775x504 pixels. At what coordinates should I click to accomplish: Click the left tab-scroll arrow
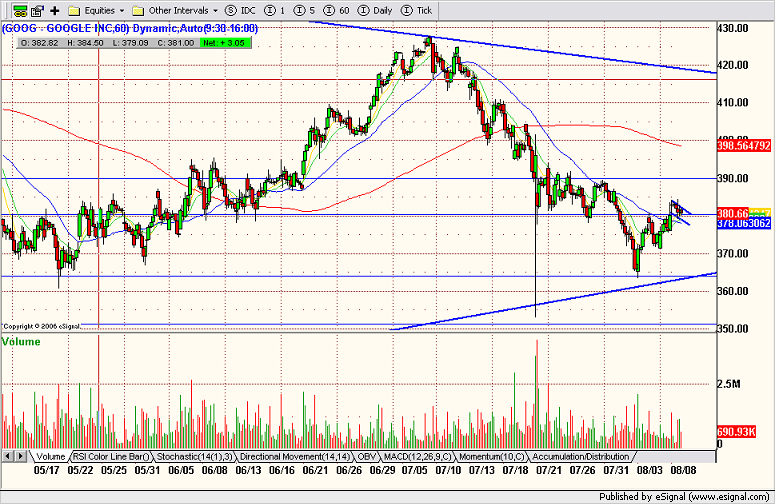pos(8,456)
